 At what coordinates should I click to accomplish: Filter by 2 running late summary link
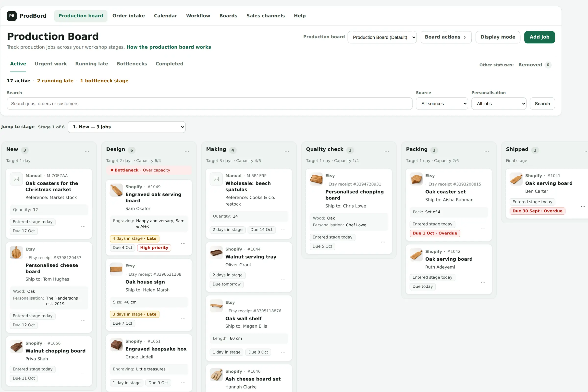point(55,81)
